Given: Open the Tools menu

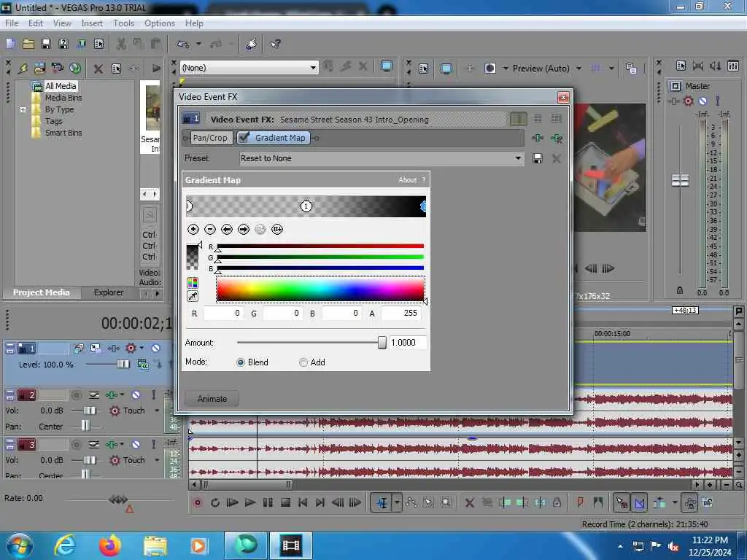Looking at the screenshot, I should point(123,23).
